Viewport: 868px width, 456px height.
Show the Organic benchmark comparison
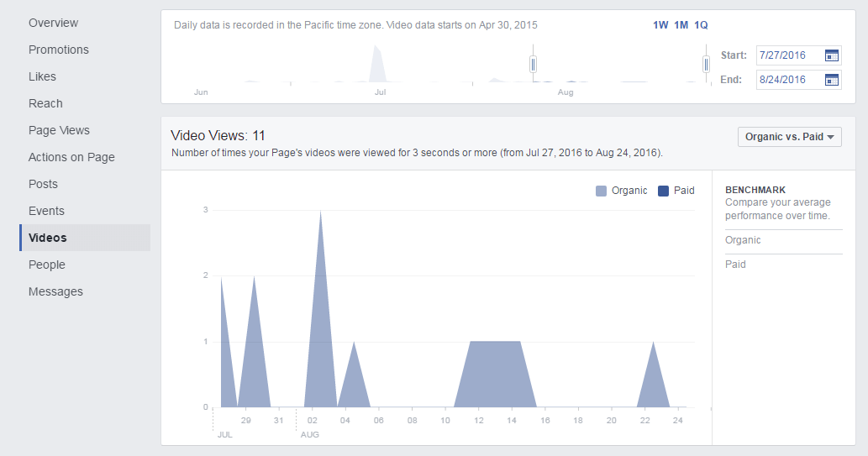743,240
